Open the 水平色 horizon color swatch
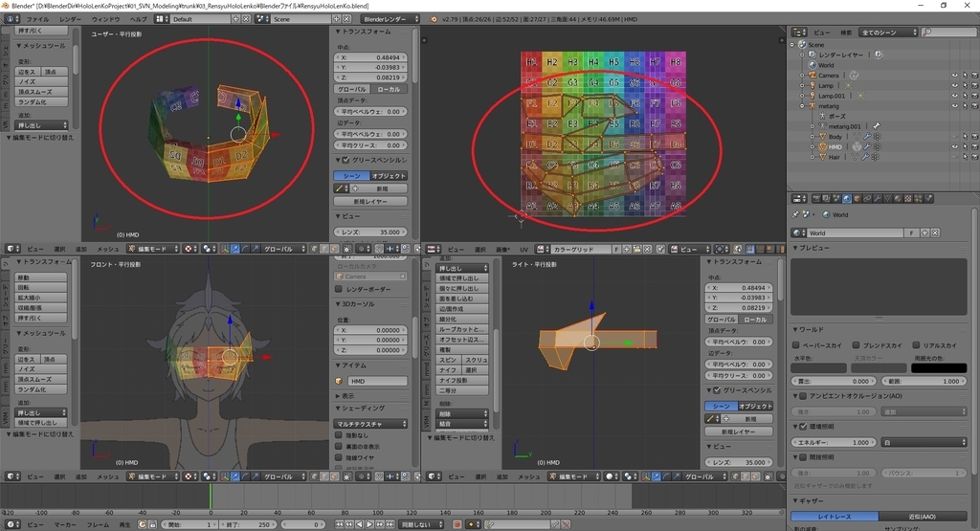 pos(818,368)
